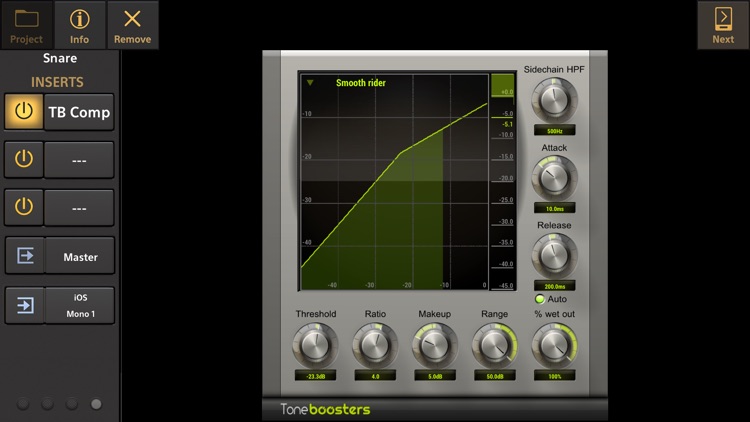Open the Smooth rider preset dropdown
The image size is (750, 422).
coord(310,83)
